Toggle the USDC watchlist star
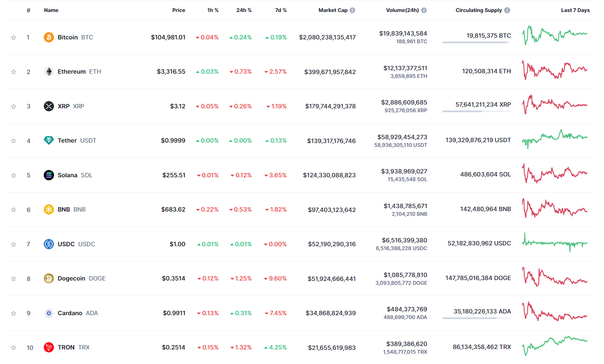Screen dimensions: 604x364 pyautogui.click(x=14, y=244)
